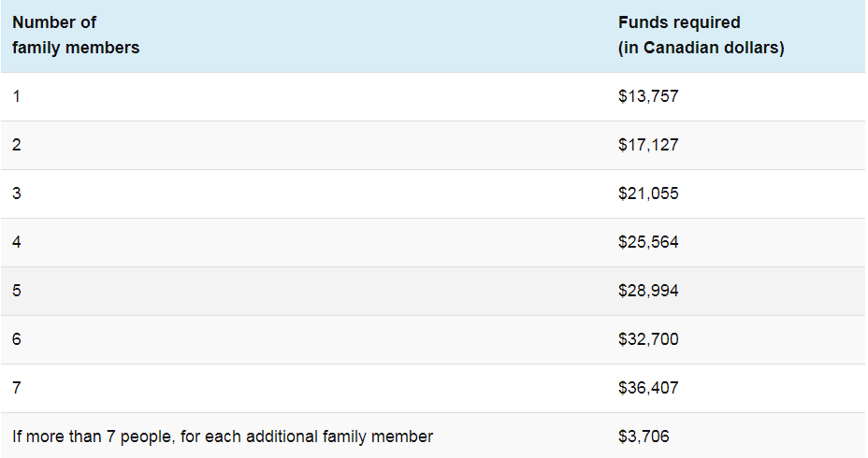Click family members row number 2
This screenshot has width=868, height=458.
point(17,145)
